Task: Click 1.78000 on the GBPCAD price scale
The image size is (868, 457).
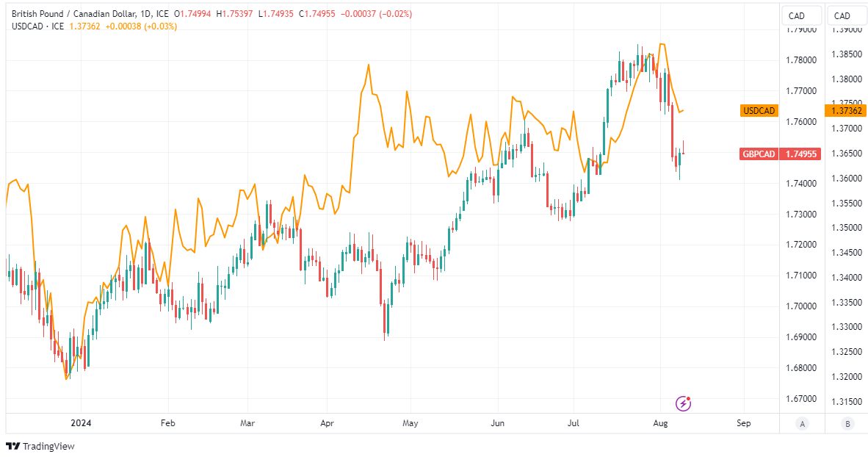Action: point(800,60)
